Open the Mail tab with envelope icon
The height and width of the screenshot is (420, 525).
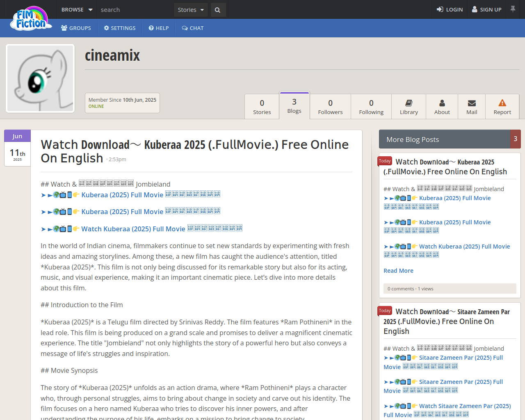point(472,107)
